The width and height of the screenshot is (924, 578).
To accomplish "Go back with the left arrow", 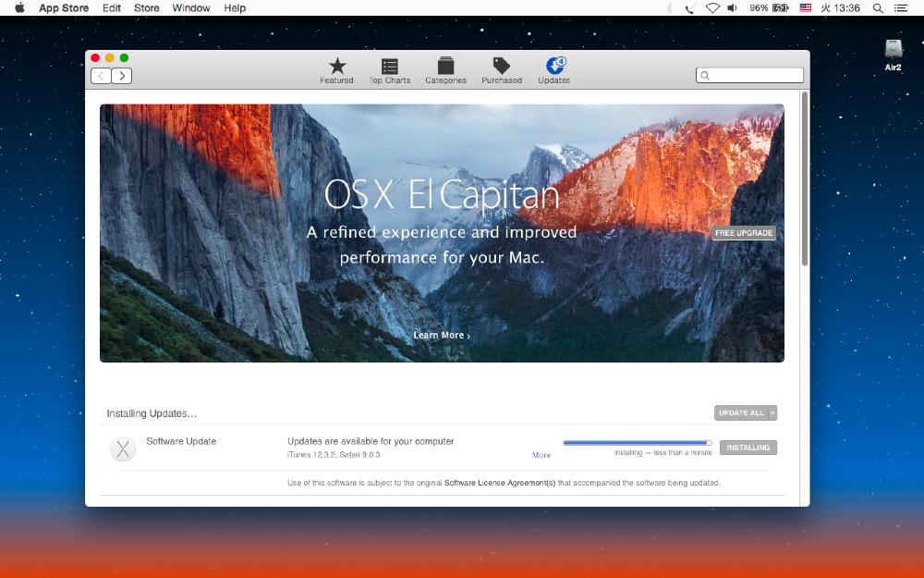I will 102,76.
